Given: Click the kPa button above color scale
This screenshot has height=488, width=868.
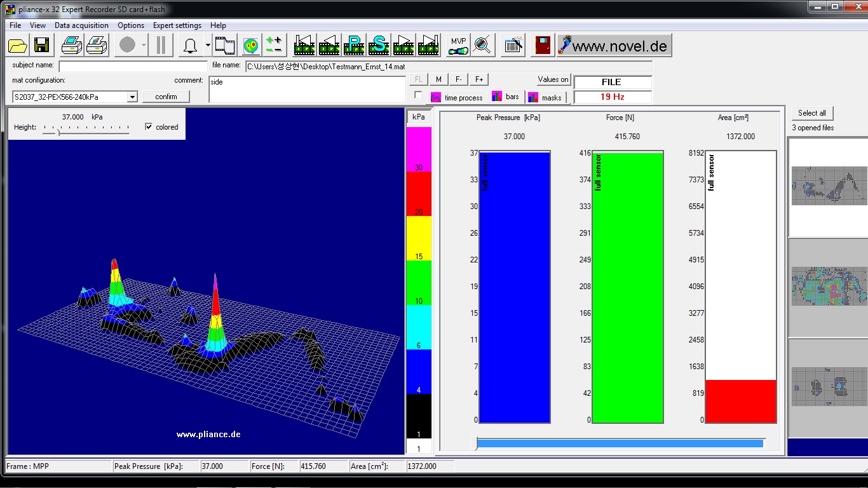Looking at the screenshot, I should [419, 117].
